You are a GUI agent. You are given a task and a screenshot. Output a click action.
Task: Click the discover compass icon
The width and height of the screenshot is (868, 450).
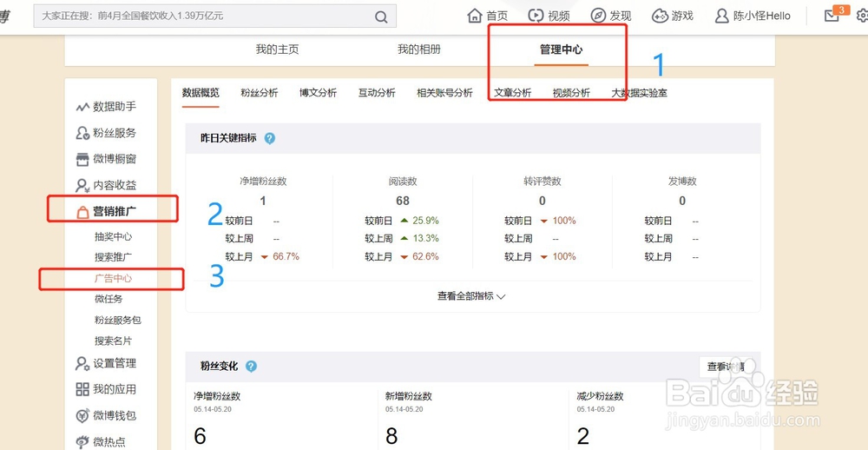click(x=598, y=16)
